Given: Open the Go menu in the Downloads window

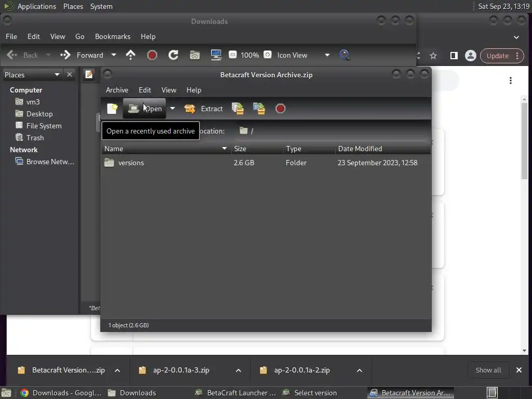Looking at the screenshot, I should click(79, 36).
